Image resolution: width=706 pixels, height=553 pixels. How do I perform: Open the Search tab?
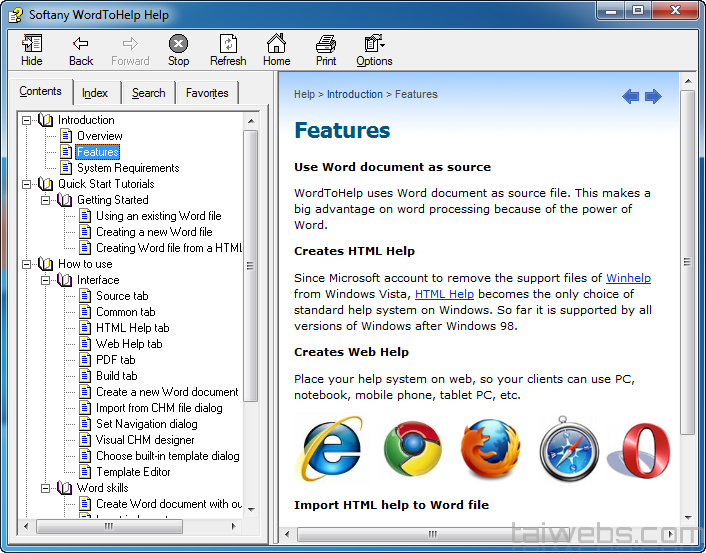(x=148, y=93)
